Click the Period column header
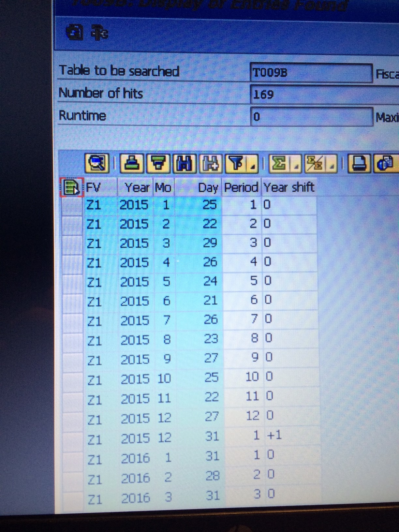This screenshot has width=399, height=532. pos(241,187)
